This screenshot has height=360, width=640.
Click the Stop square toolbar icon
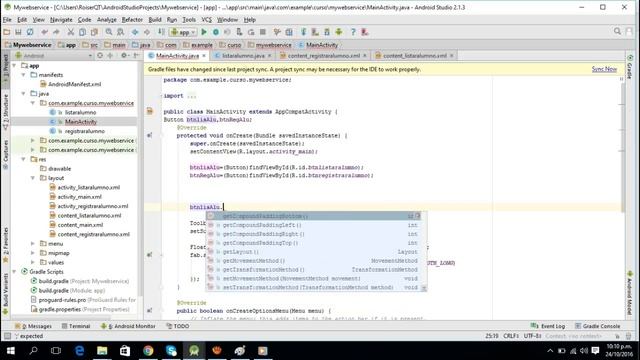(x=263, y=32)
